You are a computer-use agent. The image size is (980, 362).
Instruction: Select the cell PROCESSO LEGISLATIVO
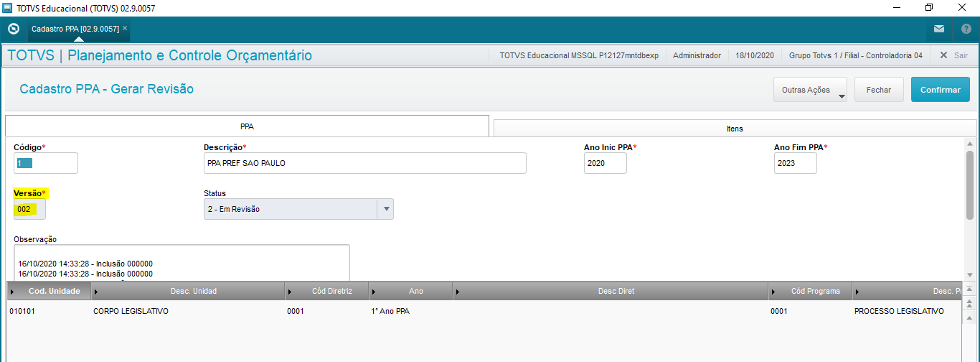(x=899, y=311)
